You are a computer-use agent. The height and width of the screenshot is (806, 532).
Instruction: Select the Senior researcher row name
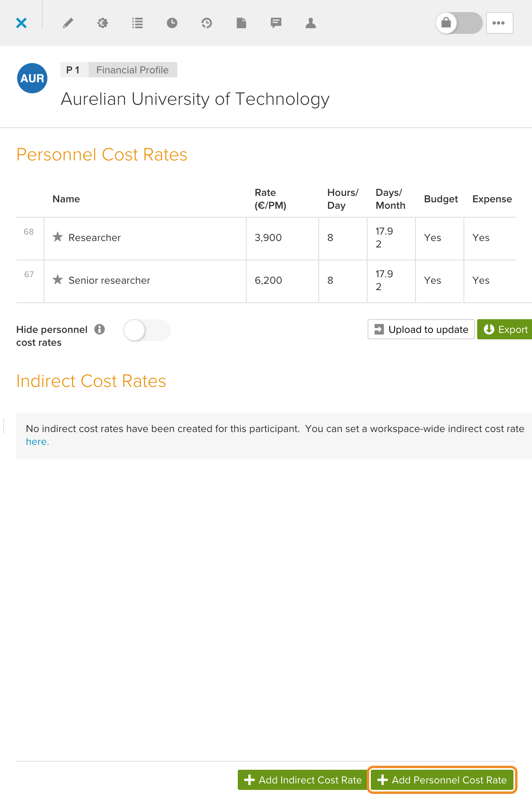(109, 280)
